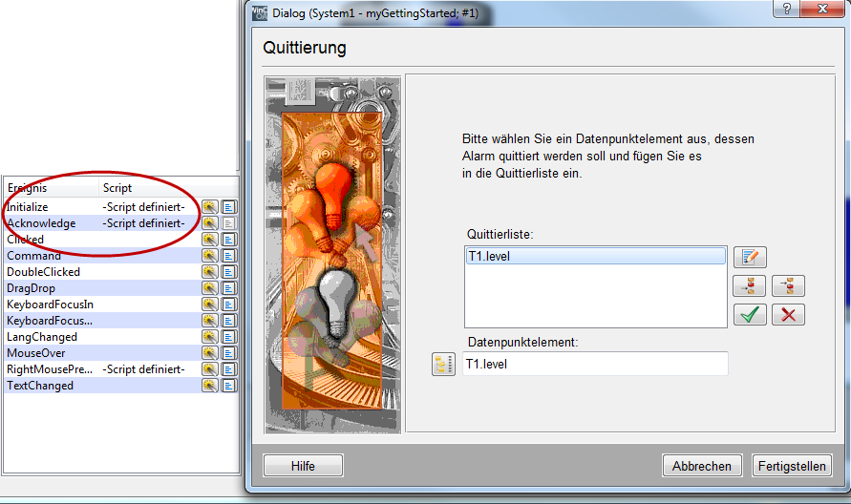851x504 pixels.
Task: Click '-Script definiert-' in the Acknowledge row
Action: coord(144,223)
